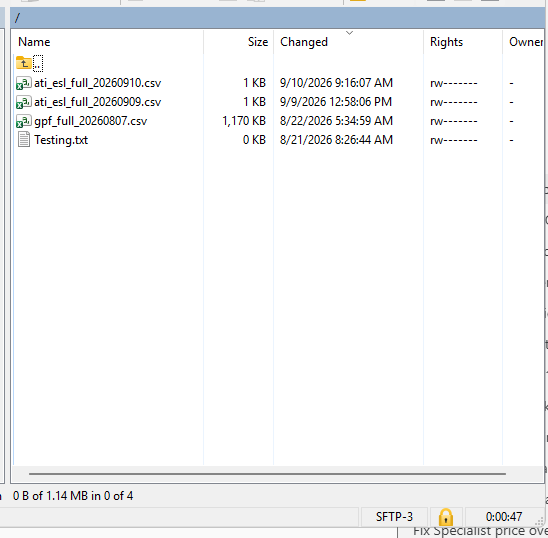Image resolution: width=548 pixels, height=538 pixels.
Task: Select the Testing.txt file name
Action: (61, 140)
